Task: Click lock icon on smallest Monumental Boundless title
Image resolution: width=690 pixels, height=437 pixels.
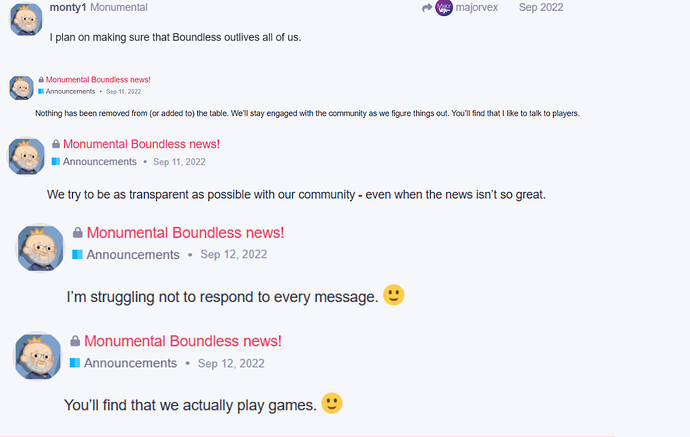Action: 41,80
